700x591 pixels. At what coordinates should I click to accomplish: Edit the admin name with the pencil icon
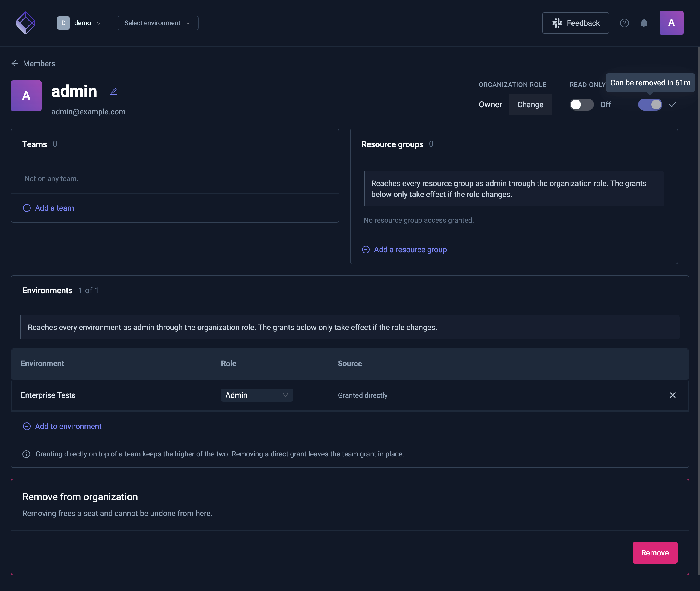point(114,91)
